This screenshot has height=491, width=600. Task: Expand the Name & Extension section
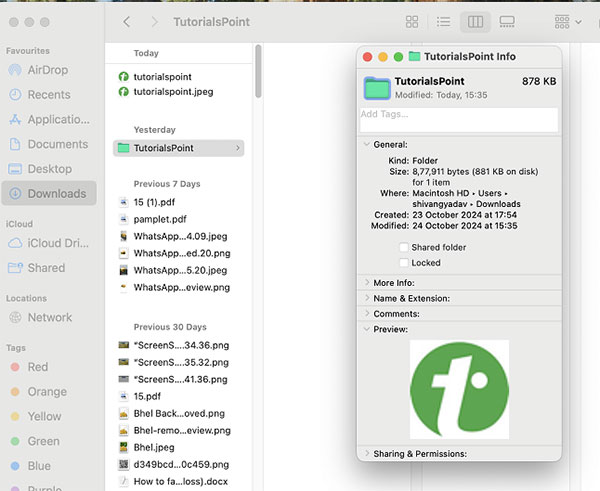(x=368, y=298)
